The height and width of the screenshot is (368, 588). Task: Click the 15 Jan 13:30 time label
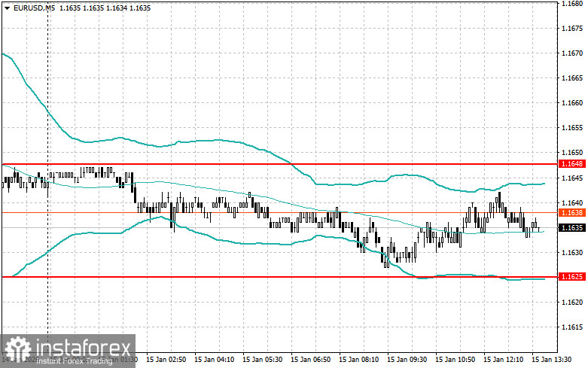552,360
